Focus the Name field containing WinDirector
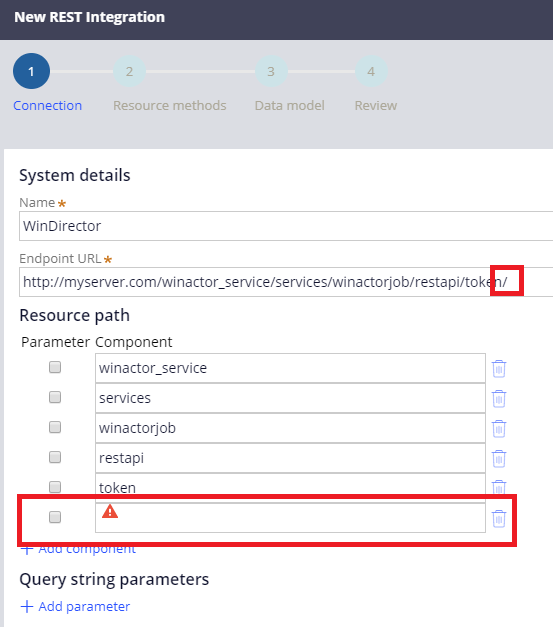 click(x=286, y=226)
